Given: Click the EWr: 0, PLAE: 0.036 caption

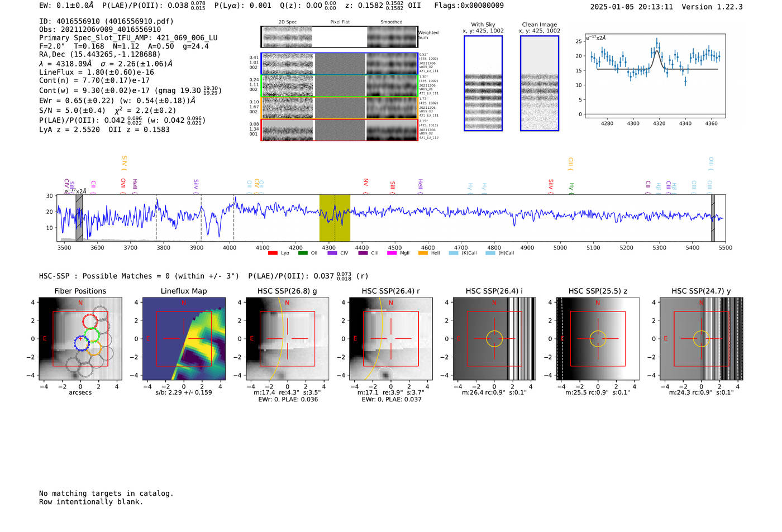Looking at the screenshot, I should click(x=288, y=400).
